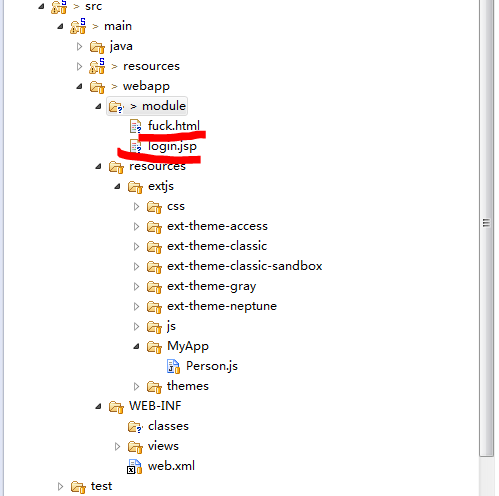The width and height of the screenshot is (499, 496).
Task: Collapse the src folder arrow
Action: coord(41,6)
